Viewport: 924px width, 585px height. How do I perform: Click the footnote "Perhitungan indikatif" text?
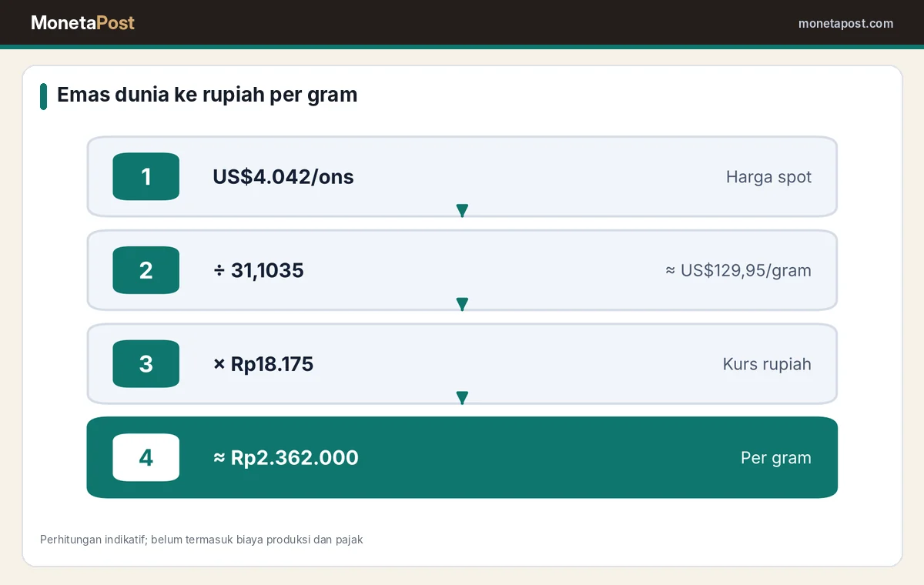(202, 540)
